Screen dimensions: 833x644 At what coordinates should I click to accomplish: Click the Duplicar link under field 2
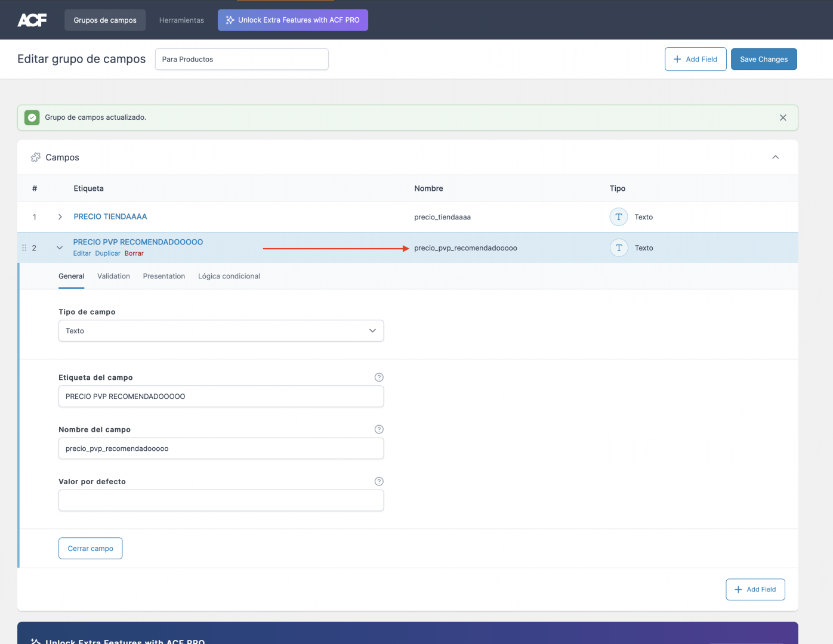pyautogui.click(x=107, y=253)
